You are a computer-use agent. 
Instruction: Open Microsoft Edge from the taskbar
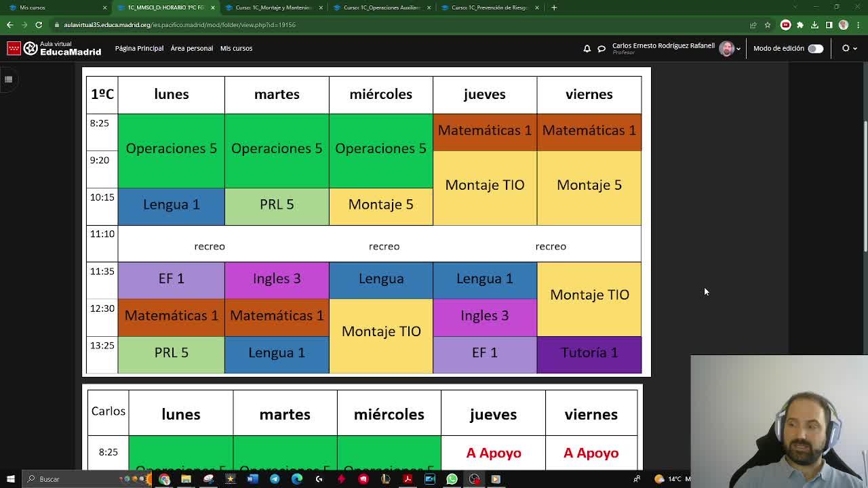[297, 479]
